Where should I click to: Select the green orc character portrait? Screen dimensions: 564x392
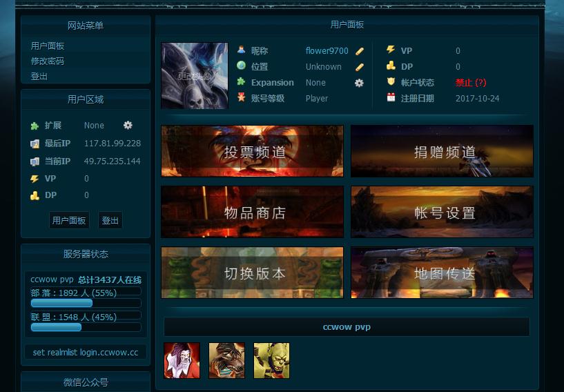click(271, 360)
